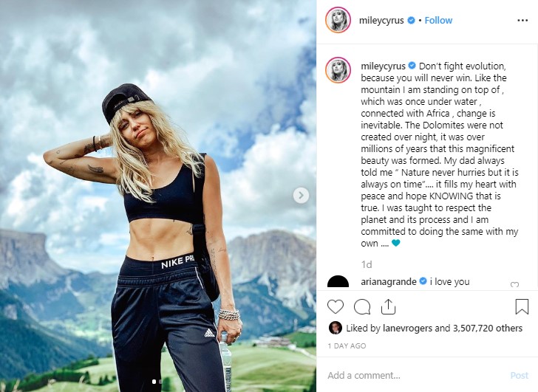Like arianagrande's comment with the small heart
This screenshot has height=392, width=538.
click(x=514, y=284)
